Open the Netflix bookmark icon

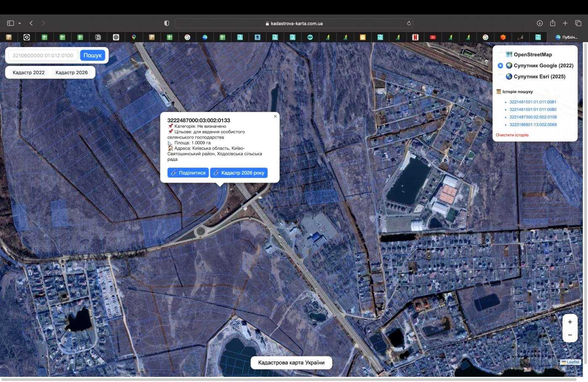[415, 37]
